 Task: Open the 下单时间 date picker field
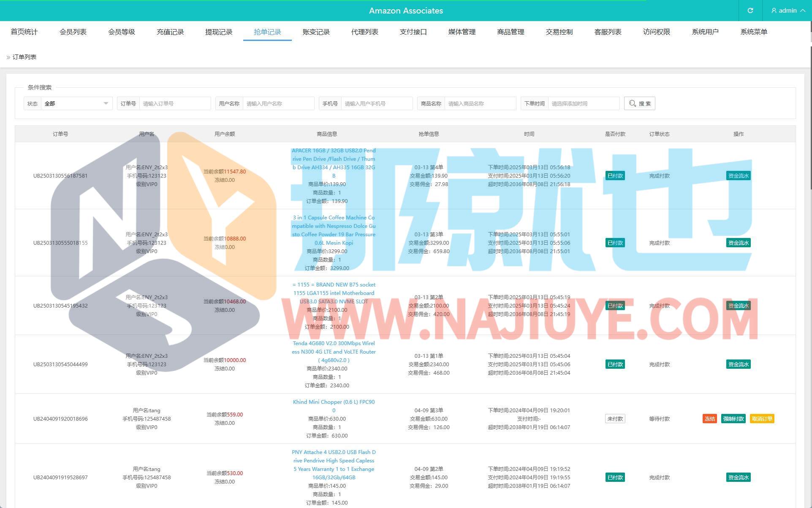[583, 103]
